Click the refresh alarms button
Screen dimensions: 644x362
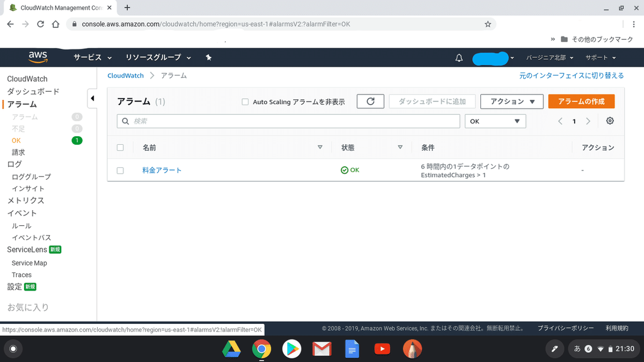click(x=370, y=101)
